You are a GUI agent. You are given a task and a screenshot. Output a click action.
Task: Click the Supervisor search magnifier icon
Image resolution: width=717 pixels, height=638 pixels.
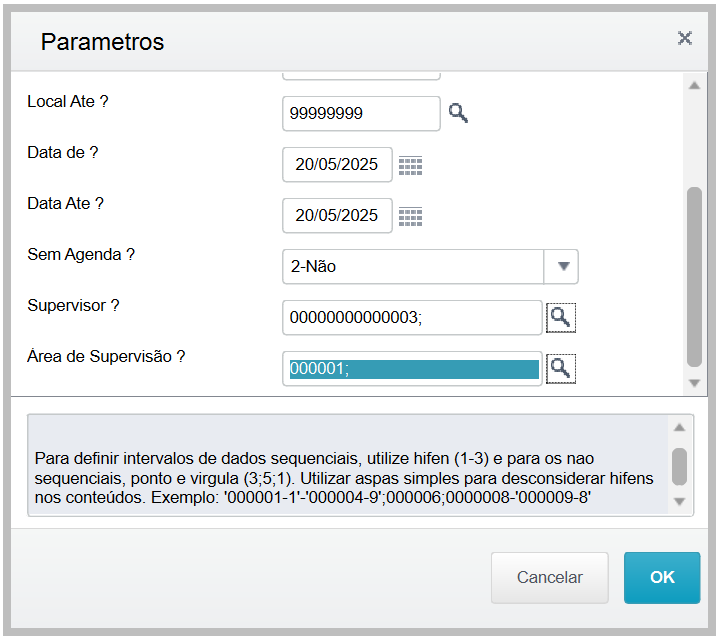click(561, 318)
